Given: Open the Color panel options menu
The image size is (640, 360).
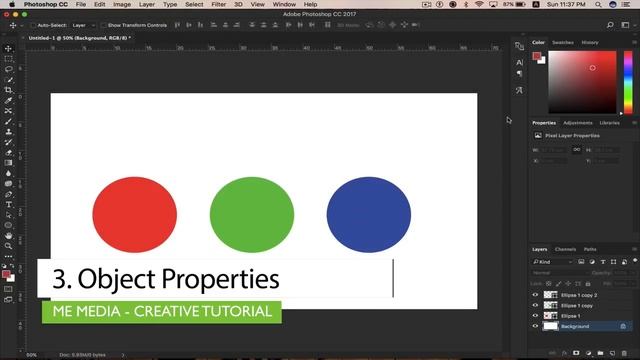Looking at the screenshot, I should pos(634,42).
